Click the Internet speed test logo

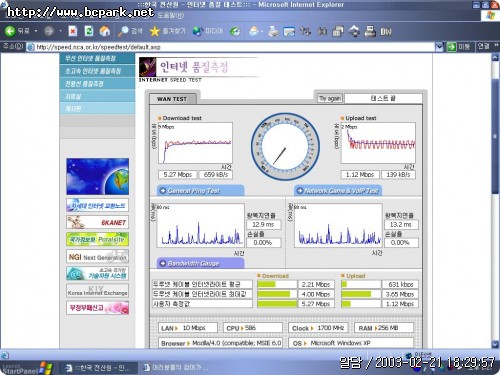(199, 70)
